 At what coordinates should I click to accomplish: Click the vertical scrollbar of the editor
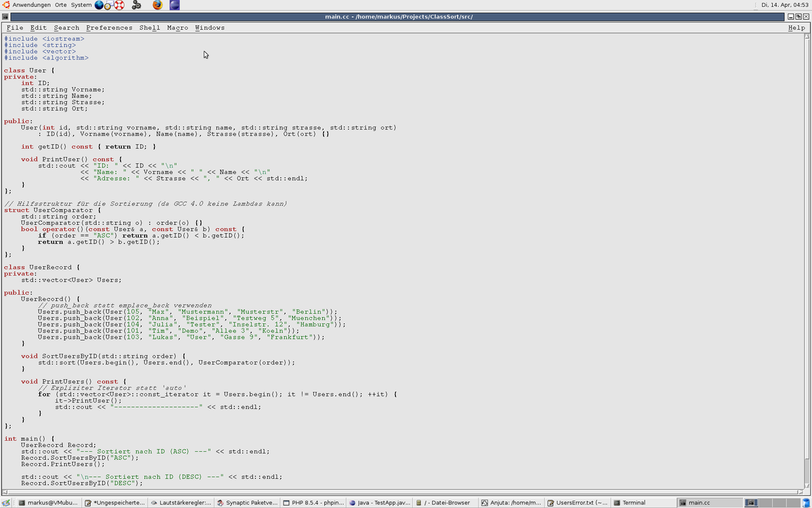[807, 261]
